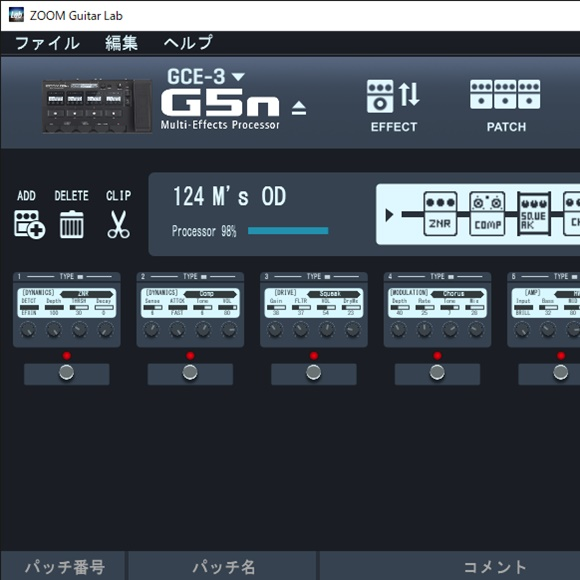Click the DELETE trash icon

click(x=71, y=224)
